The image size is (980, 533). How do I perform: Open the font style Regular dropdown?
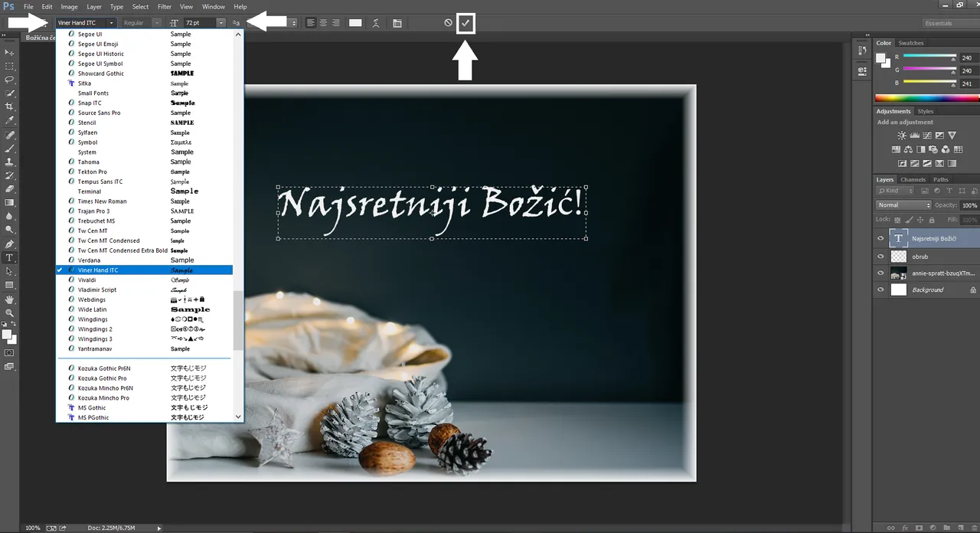click(x=156, y=23)
